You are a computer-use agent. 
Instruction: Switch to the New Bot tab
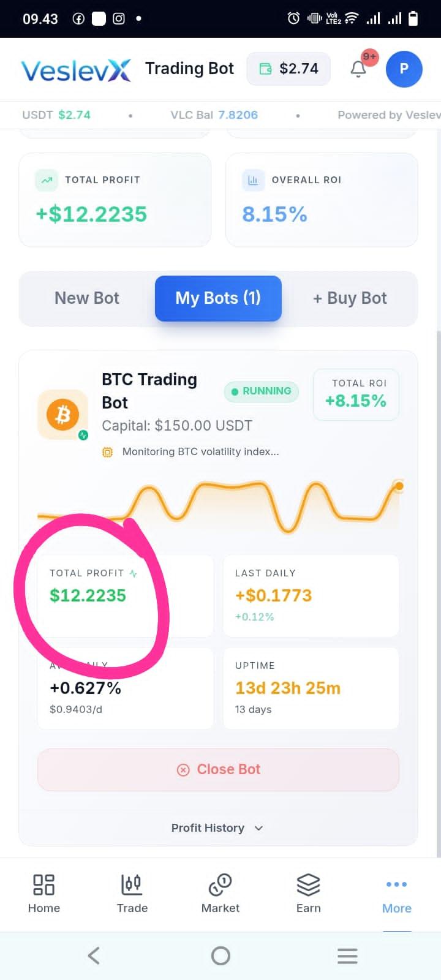(87, 298)
